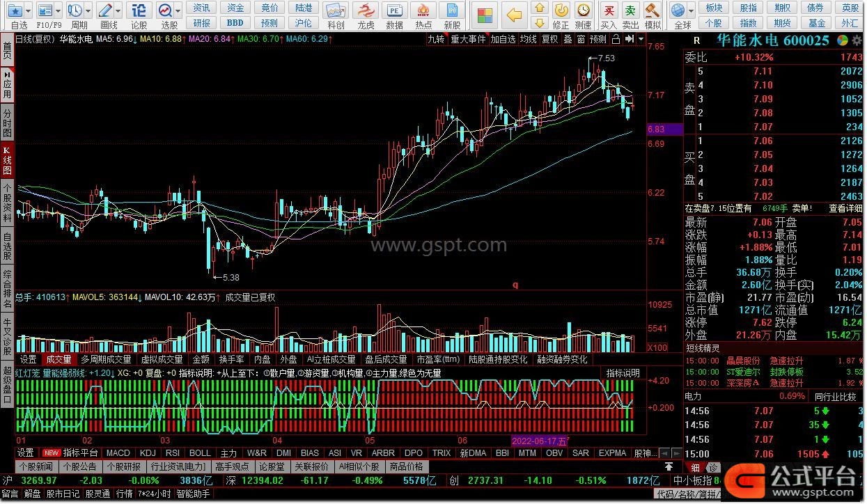Switch to the MACD indicator tab

point(118,453)
